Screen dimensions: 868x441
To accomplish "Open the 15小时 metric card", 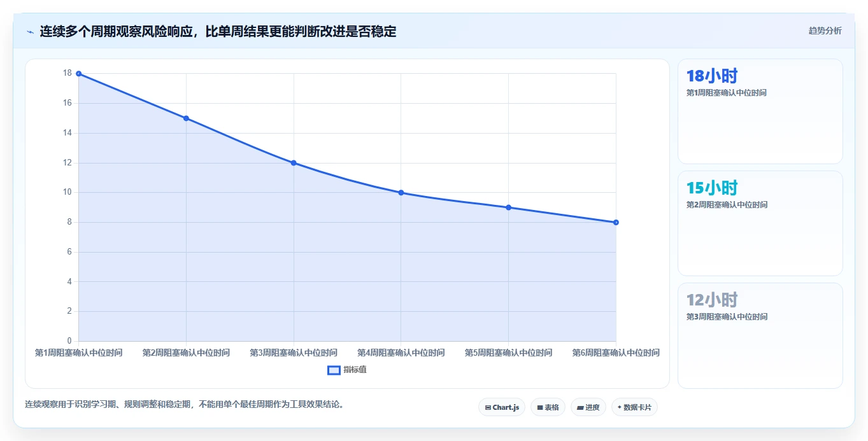I will pyautogui.click(x=760, y=223).
